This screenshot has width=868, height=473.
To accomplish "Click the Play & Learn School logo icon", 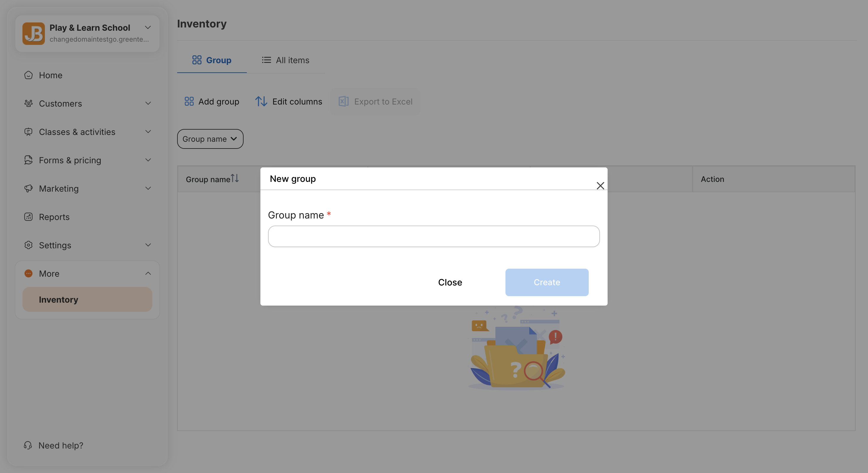I will [x=33, y=33].
